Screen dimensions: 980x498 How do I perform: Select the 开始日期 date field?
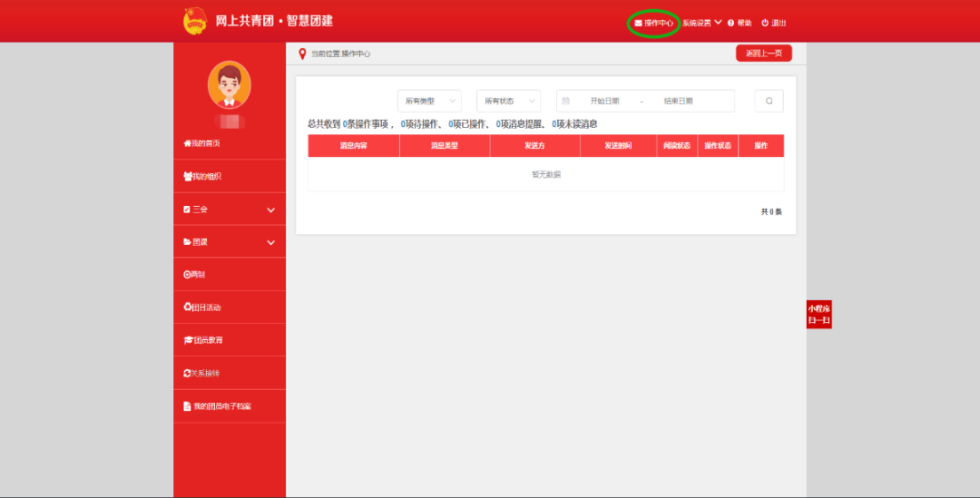pyautogui.click(x=604, y=102)
